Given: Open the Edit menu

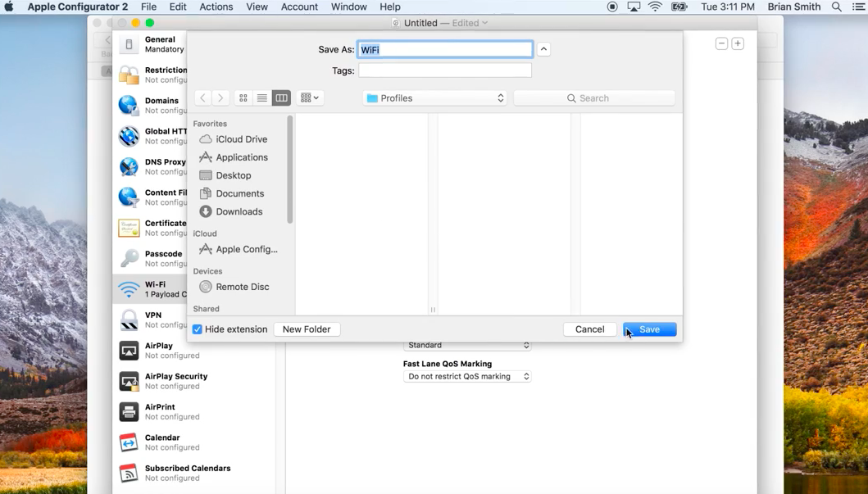Looking at the screenshot, I should (x=178, y=7).
